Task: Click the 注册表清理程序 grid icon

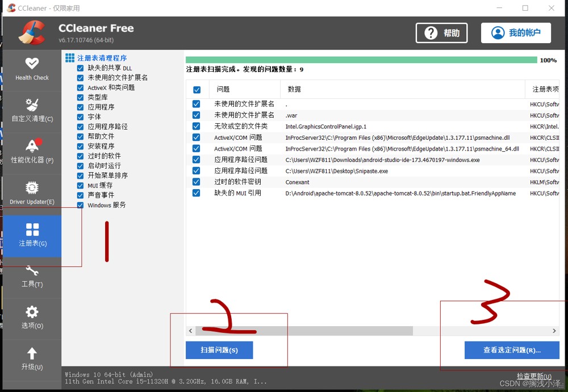Action: (70, 58)
